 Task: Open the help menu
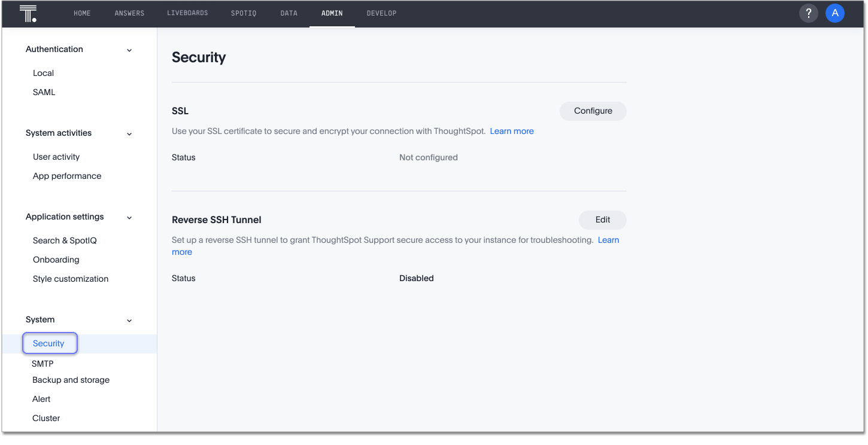808,13
